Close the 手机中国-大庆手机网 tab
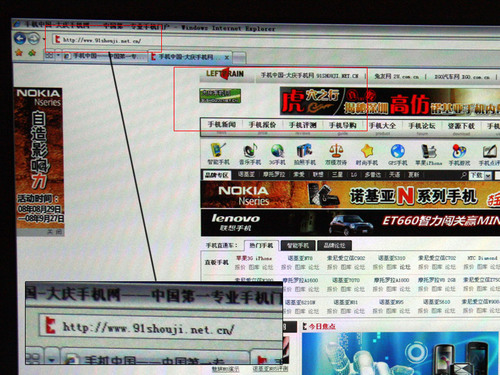Image resolution: width=500 pixels, height=375 pixels. click(x=227, y=58)
